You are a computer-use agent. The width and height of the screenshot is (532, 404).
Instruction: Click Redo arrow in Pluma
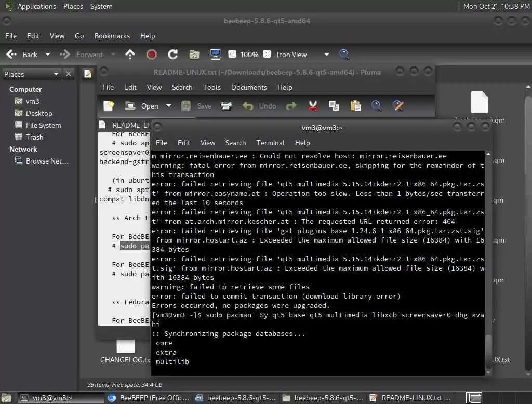291,106
